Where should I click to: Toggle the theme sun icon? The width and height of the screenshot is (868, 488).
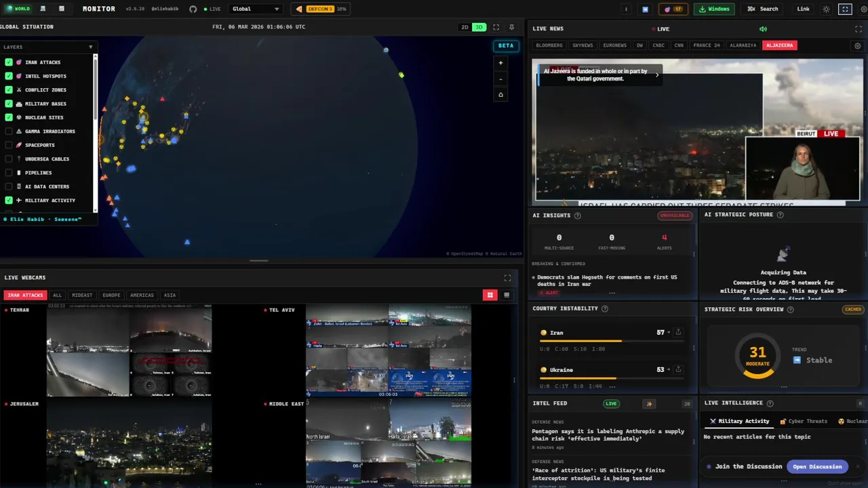tap(826, 9)
